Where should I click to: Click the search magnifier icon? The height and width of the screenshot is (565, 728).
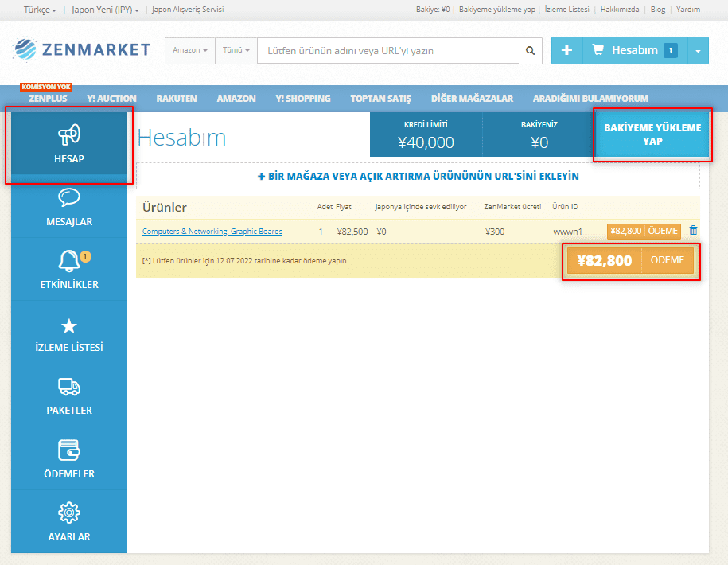pos(530,51)
